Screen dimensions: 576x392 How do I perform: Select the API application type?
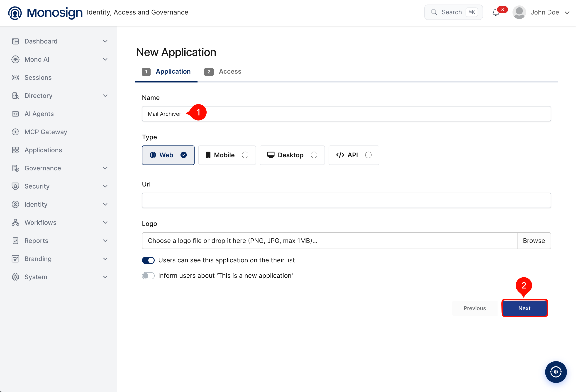[x=354, y=155]
